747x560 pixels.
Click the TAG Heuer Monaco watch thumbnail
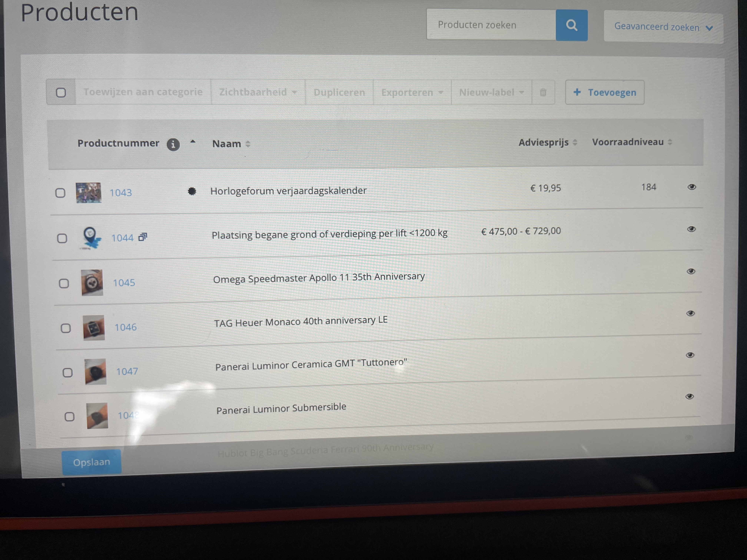tap(94, 328)
